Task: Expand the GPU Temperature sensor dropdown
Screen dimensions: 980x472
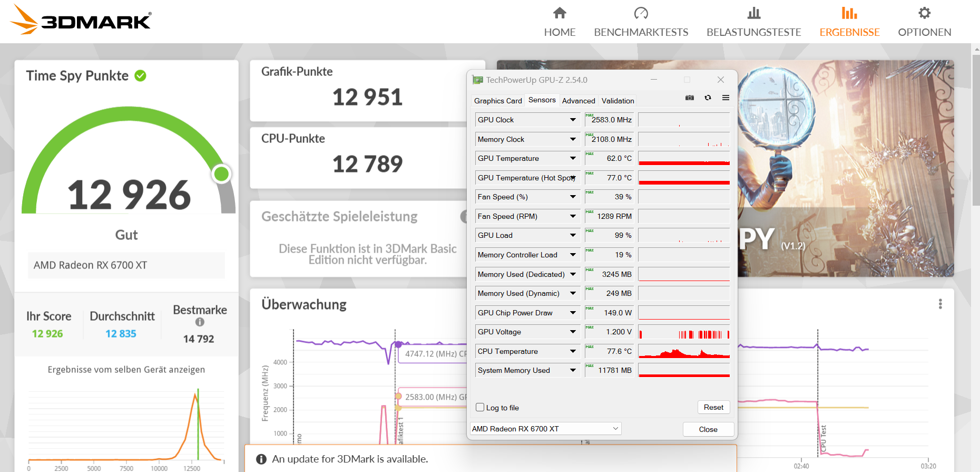Action: [573, 158]
